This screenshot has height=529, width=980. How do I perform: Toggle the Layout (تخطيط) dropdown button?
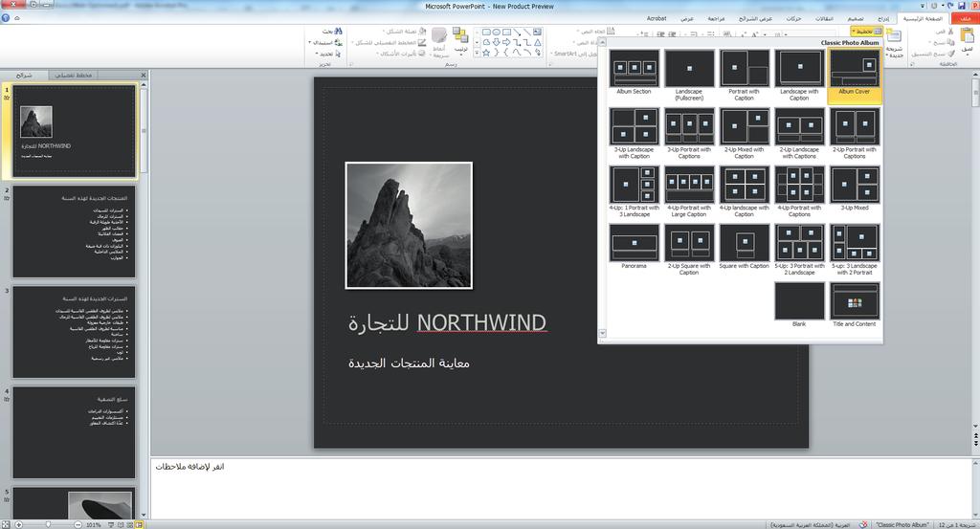[x=866, y=32]
